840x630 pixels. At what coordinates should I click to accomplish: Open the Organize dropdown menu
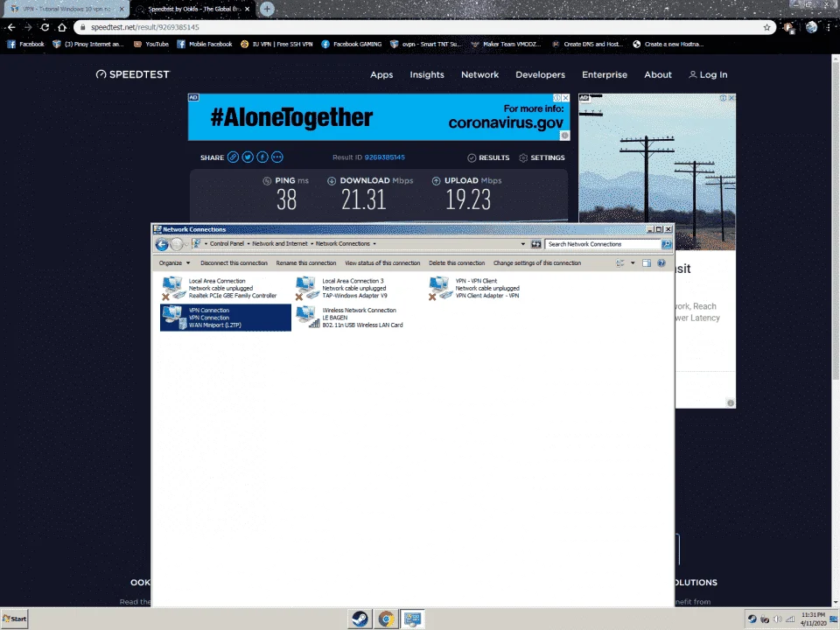click(x=175, y=263)
